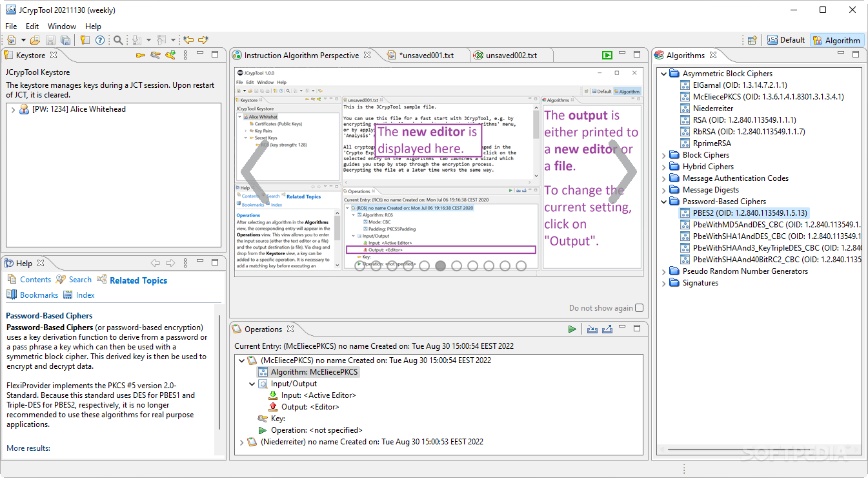The height and width of the screenshot is (478, 868).
Task: Collapse the Input/Output node
Action: coord(252,384)
